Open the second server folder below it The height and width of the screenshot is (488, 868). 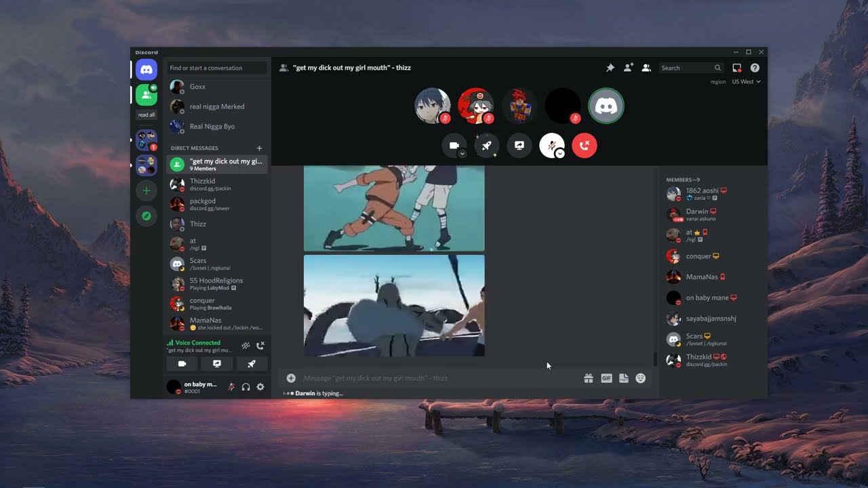(146, 165)
